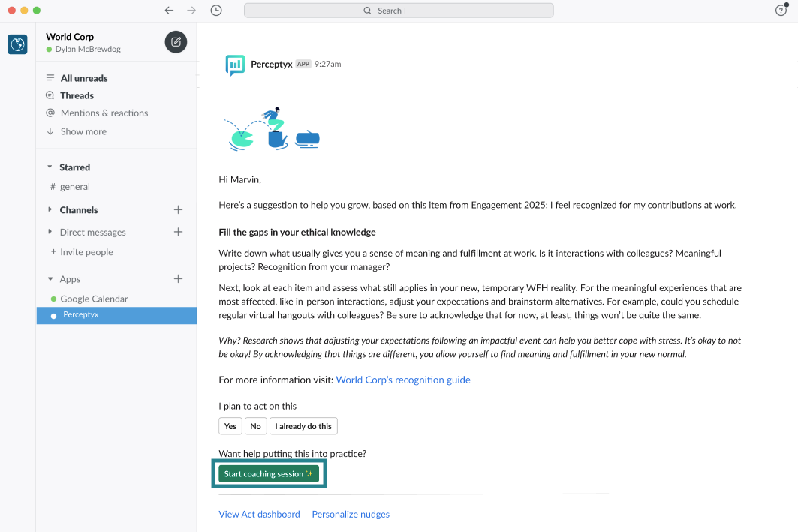Click the APP badge next to Perceptyx

point(303,64)
